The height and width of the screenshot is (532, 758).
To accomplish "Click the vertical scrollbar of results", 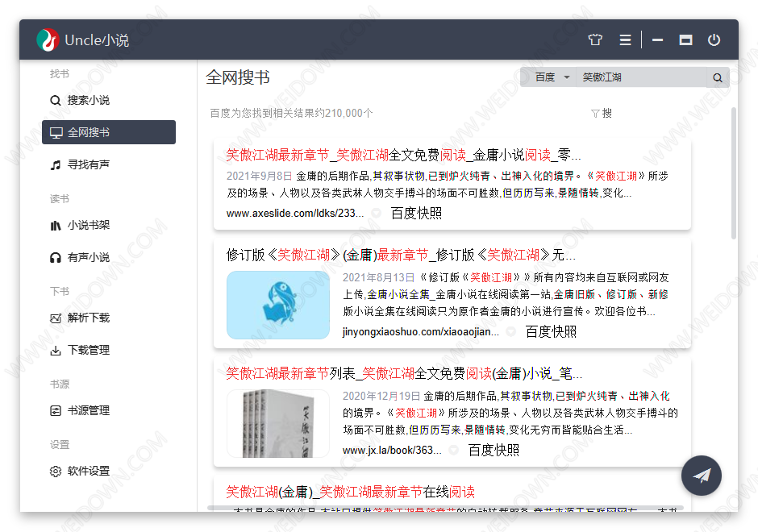I will [x=733, y=173].
